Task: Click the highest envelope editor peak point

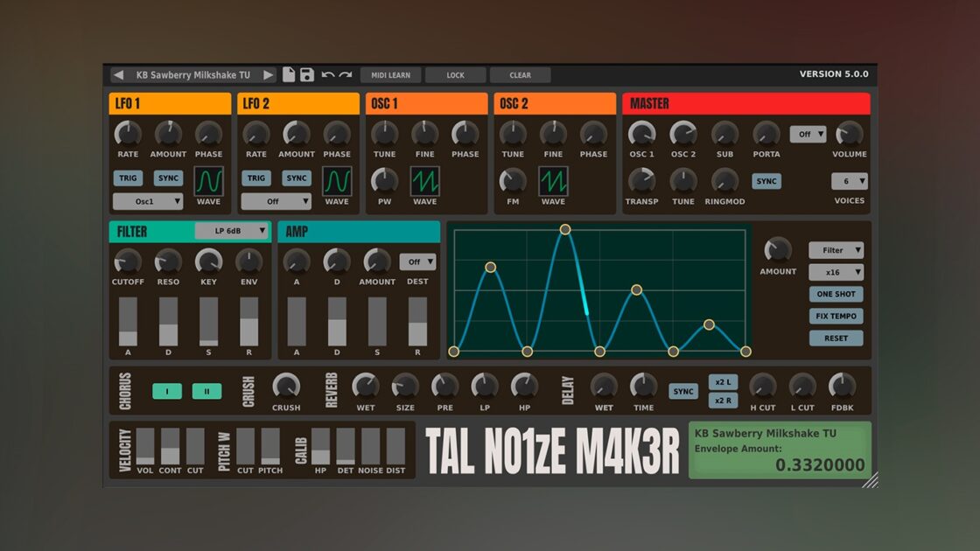Action: pos(565,229)
